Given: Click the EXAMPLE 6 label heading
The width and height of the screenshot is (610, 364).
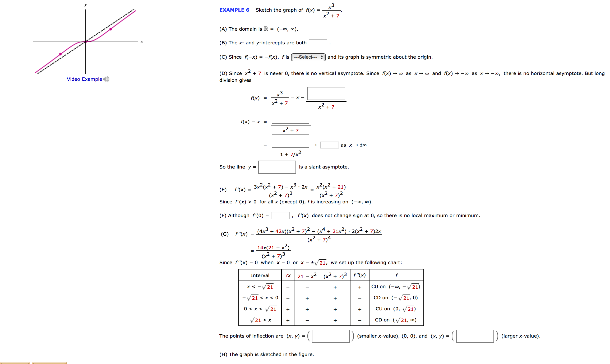Looking at the screenshot, I should point(227,8).
